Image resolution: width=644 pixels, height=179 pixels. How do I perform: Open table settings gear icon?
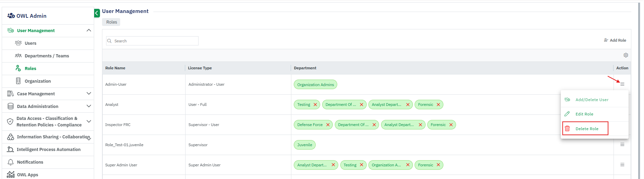[x=626, y=55]
